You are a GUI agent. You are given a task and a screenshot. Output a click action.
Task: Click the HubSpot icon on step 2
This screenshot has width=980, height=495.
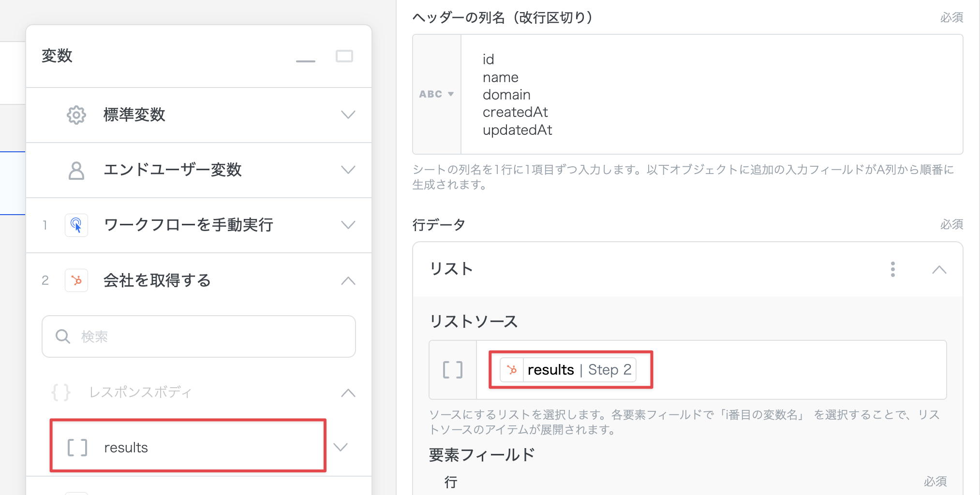[76, 280]
